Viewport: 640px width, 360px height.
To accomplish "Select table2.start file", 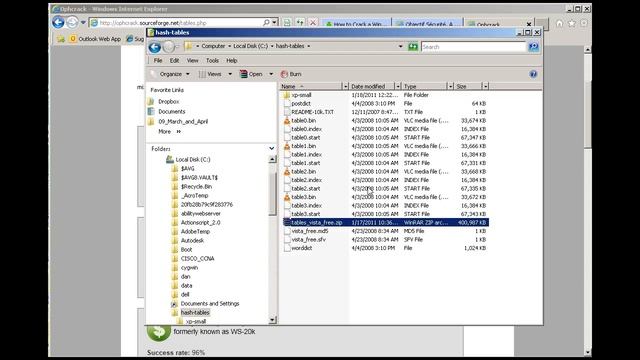I will pos(305,189).
